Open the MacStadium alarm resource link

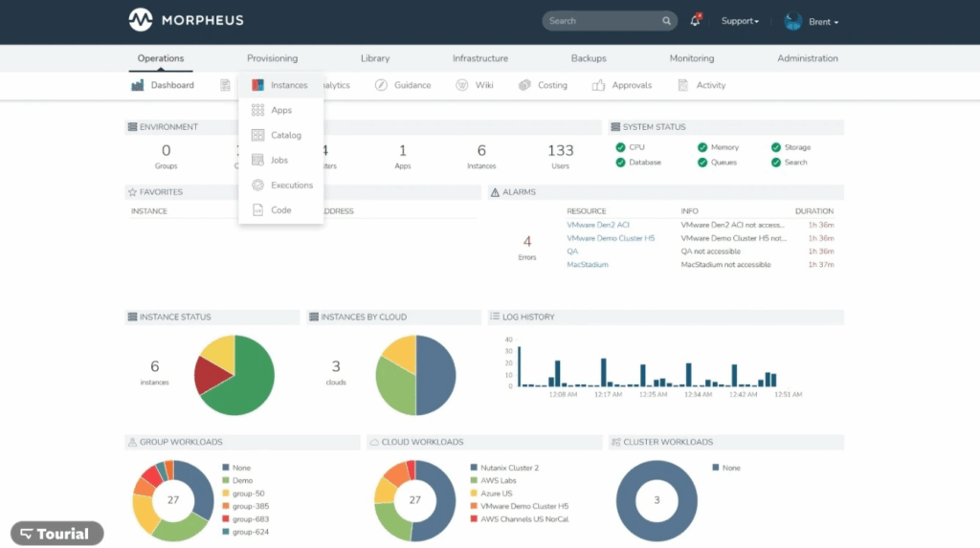(x=588, y=265)
